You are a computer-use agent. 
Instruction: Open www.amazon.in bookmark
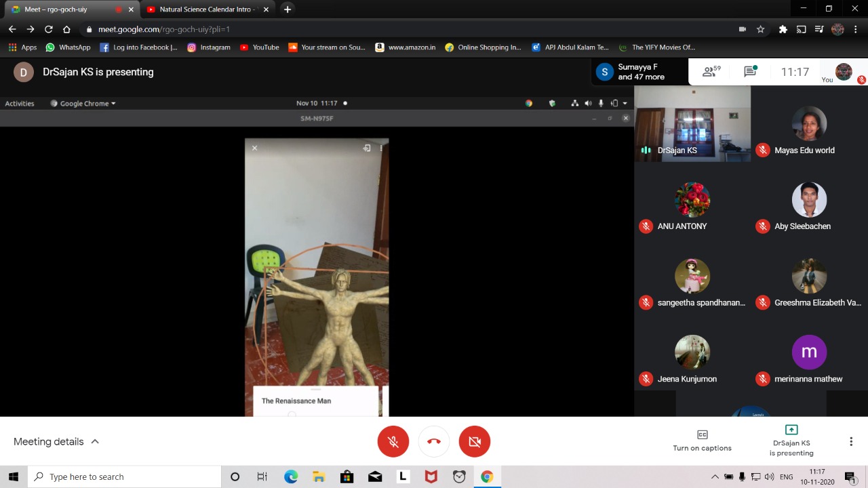click(406, 47)
